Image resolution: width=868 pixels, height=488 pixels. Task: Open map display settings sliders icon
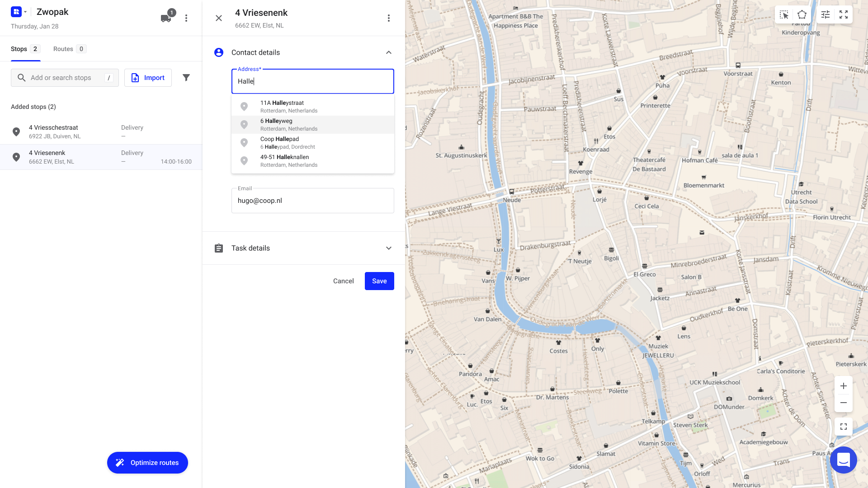coord(825,14)
